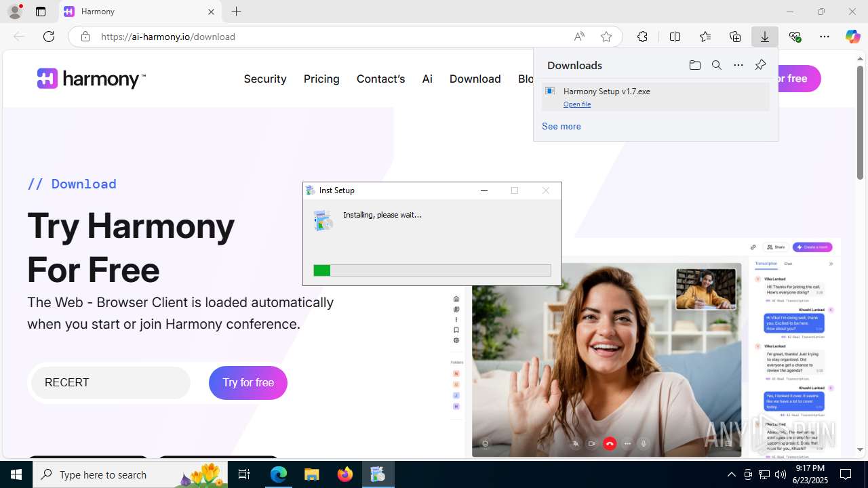Click the installer progress bar
The width and height of the screenshot is (868, 488).
(x=432, y=270)
